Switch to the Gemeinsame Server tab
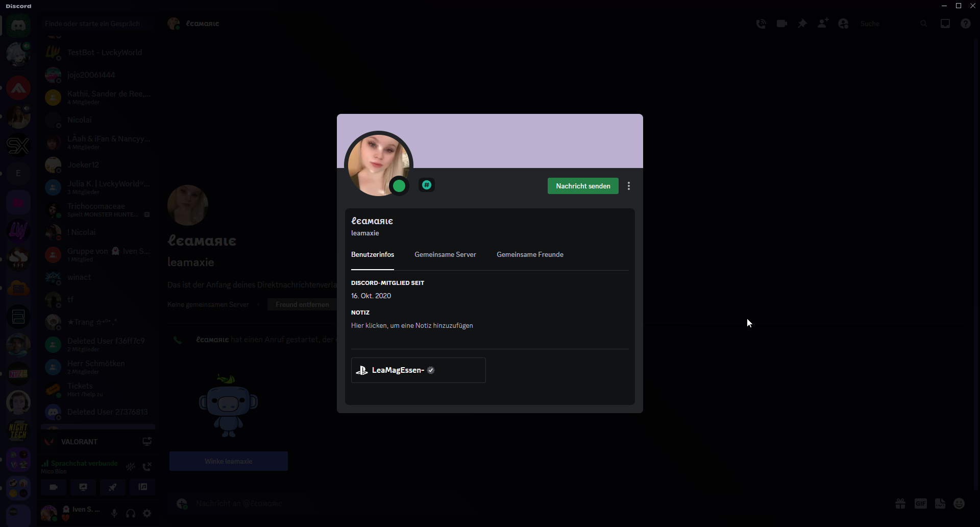 point(445,254)
